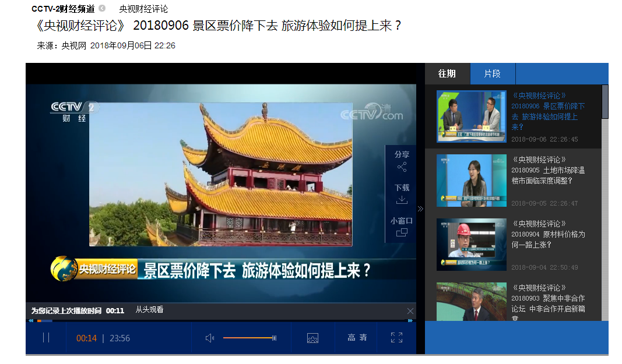Open the 高清 quality selector
622x364 pixels.
point(357,338)
